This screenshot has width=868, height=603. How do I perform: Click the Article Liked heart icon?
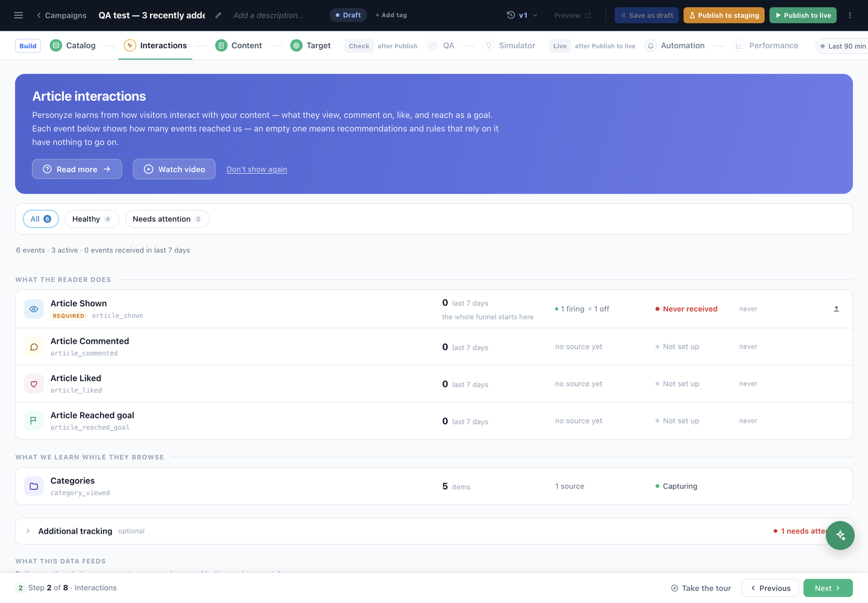coord(34,384)
